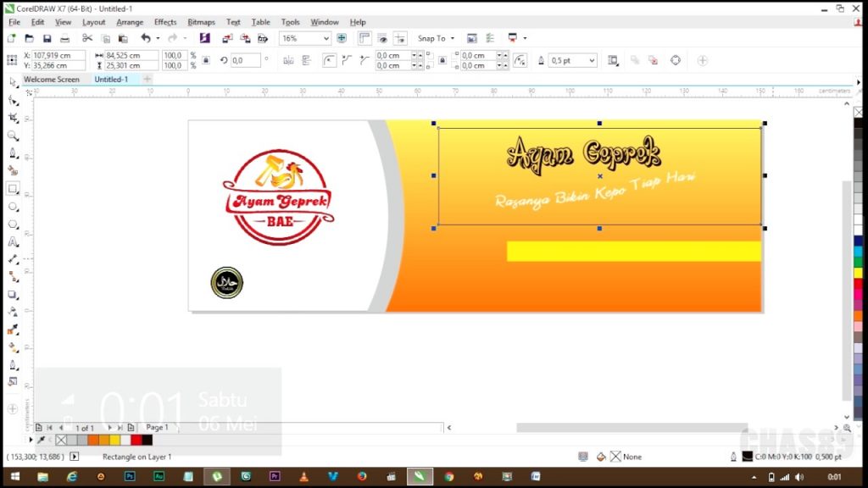Undo the last action

point(146,38)
